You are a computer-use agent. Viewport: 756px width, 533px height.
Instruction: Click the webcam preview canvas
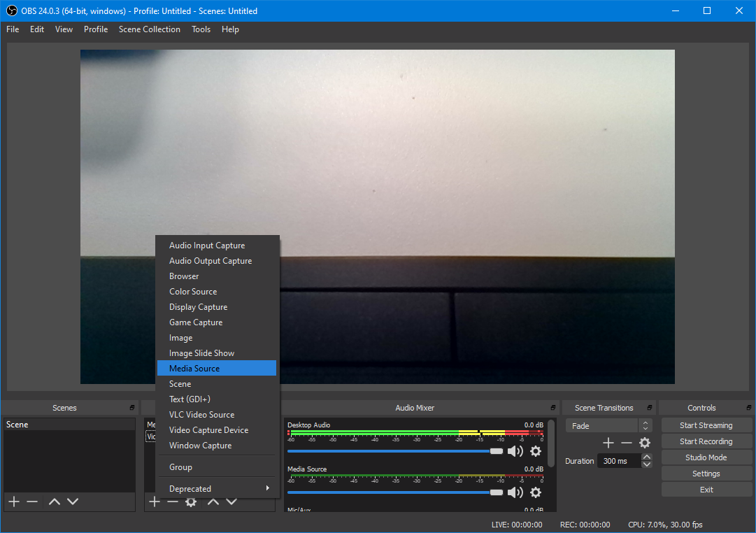point(378,217)
